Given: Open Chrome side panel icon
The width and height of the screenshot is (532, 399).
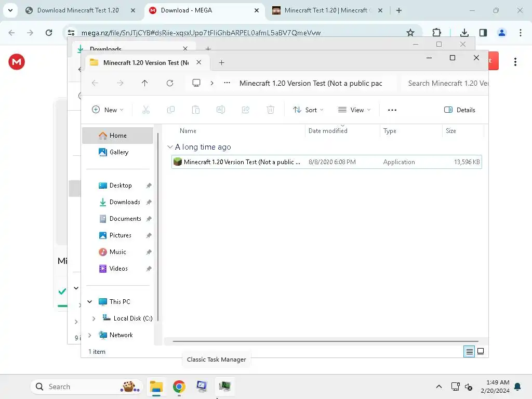Looking at the screenshot, I should [483, 33].
